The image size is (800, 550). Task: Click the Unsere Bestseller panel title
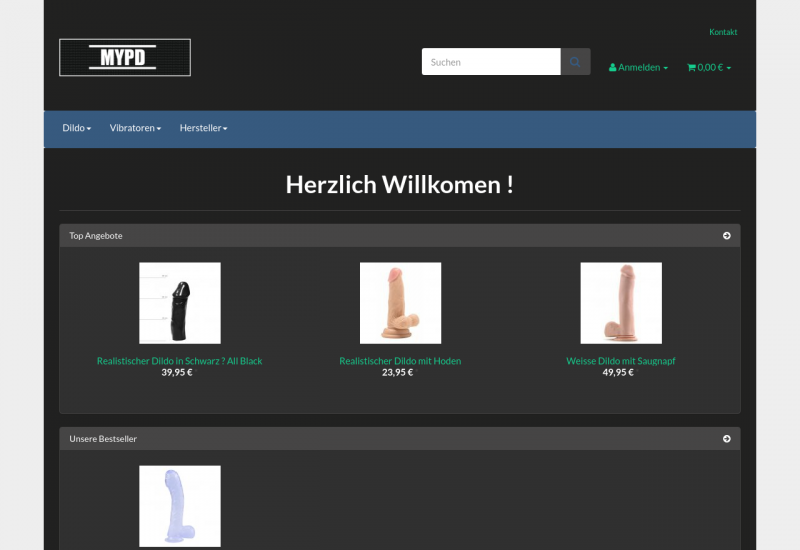pos(103,439)
